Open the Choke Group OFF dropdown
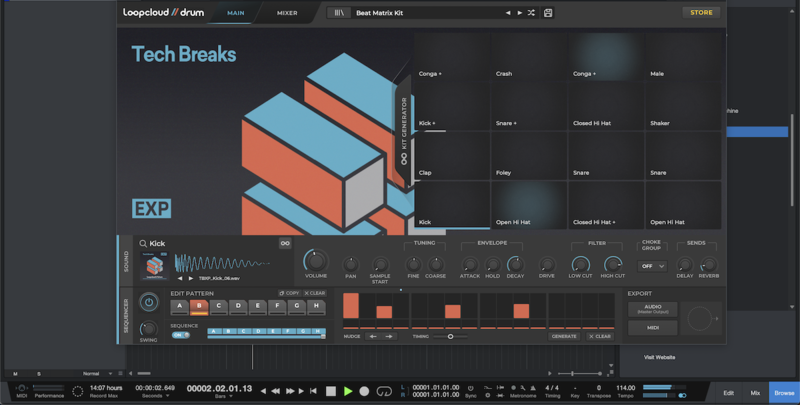The image size is (800, 405). pyautogui.click(x=652, y=266)
